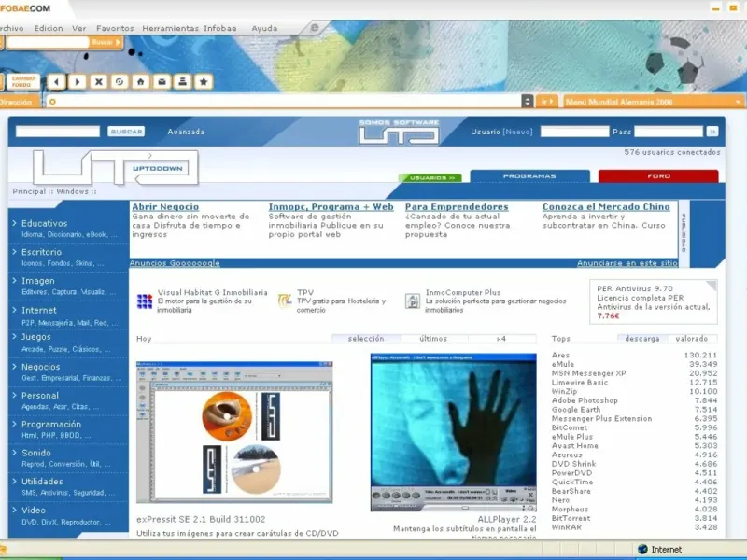Image resolution: width=747 pixels, height=560 pixels.
Task: Click the print icon in toolbar
Action: 182,82
